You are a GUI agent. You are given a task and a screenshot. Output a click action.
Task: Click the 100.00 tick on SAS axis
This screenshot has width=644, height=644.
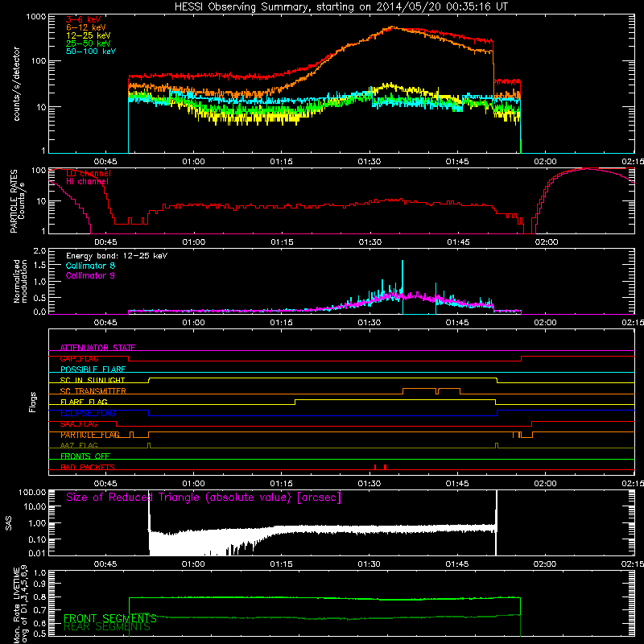coord(32,492)
